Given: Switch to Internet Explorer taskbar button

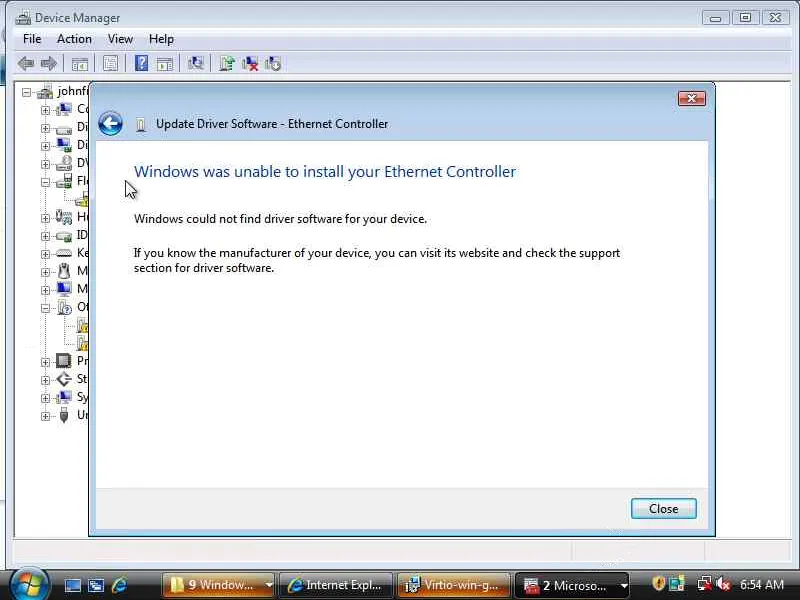Looking at the screenshot, I should [x=335, y=585].
